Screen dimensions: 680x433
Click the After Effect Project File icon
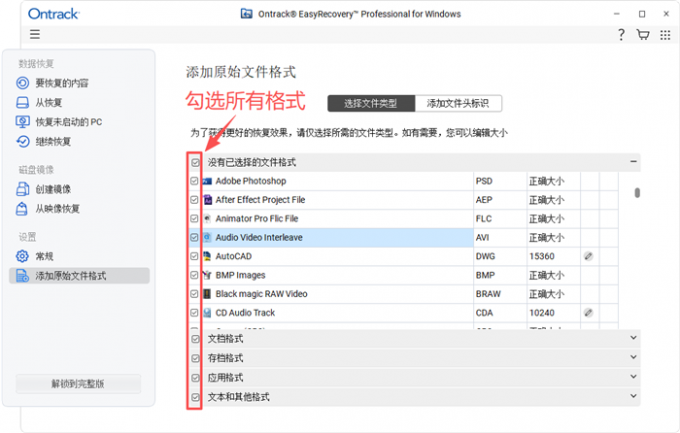208,200
